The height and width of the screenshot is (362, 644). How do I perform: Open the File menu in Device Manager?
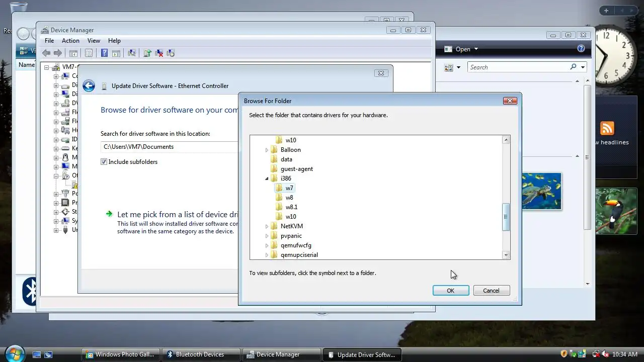49,41
